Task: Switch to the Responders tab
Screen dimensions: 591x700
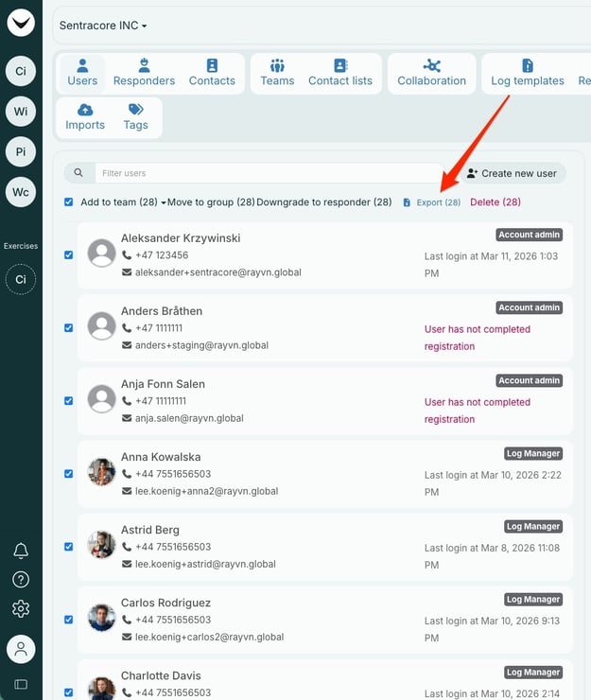Action: pyautogui.click(x=144, y=73)
